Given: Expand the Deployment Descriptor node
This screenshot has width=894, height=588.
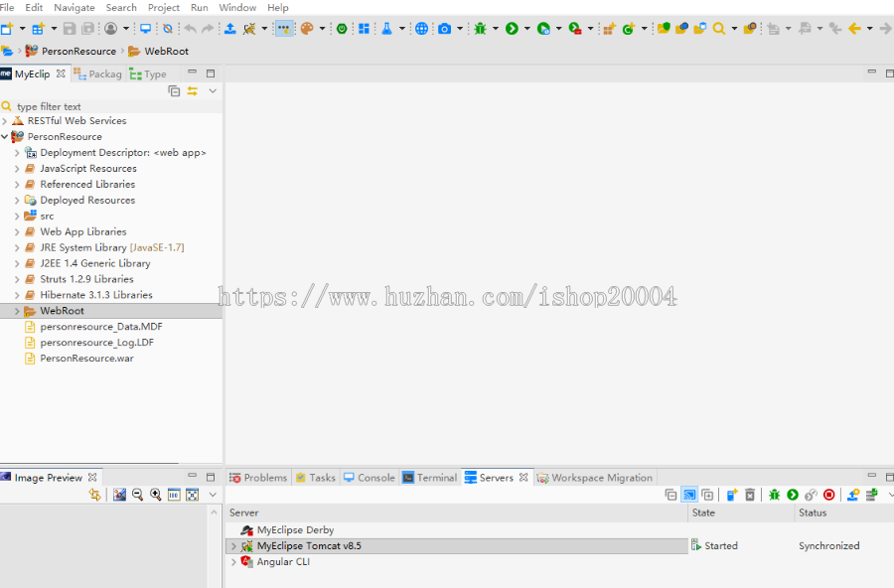Looking at the screenshot, I should (17, 153).
